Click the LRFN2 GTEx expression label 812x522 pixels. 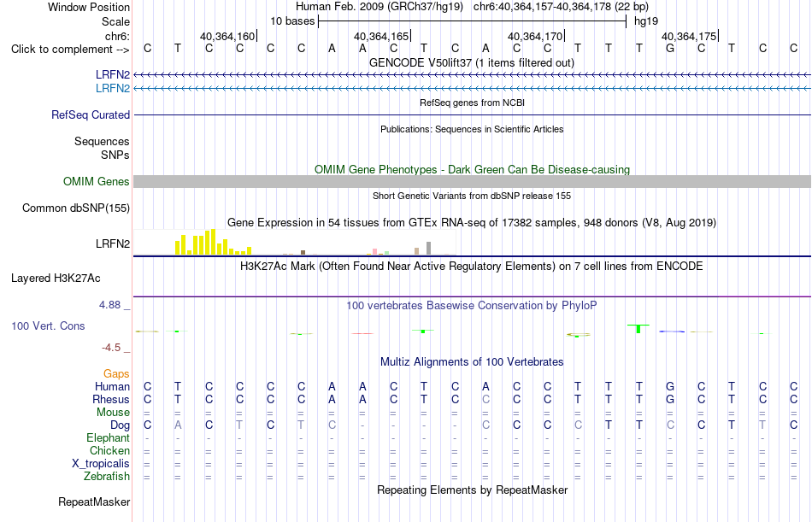click(112, 243)
